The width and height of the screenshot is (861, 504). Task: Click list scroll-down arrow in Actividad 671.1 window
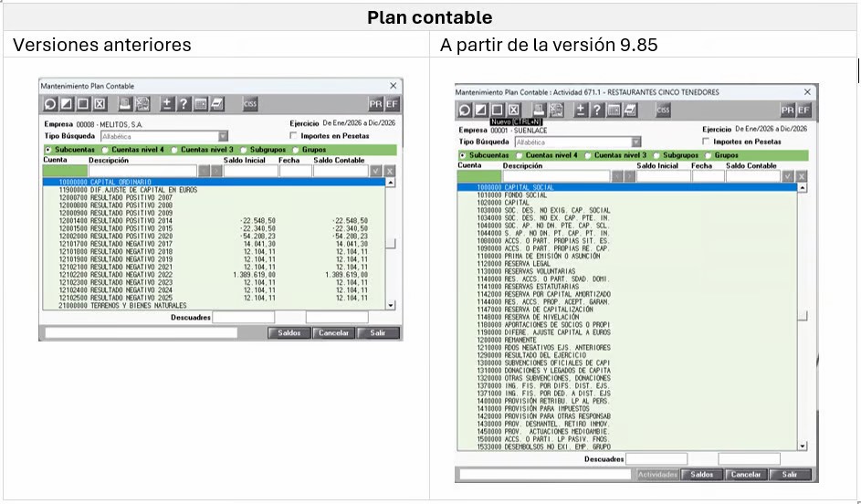pyautogui.click(x=803, y=446)
